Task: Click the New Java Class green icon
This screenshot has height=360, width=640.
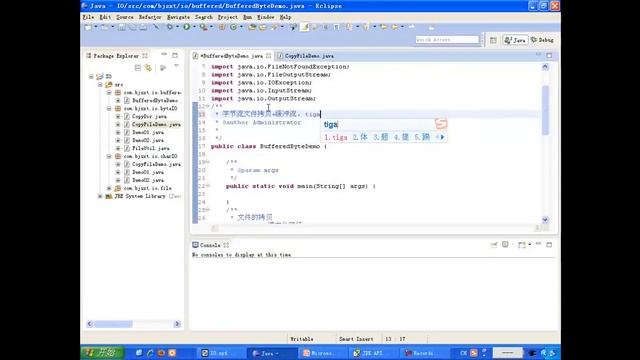Action: [233, 27]
